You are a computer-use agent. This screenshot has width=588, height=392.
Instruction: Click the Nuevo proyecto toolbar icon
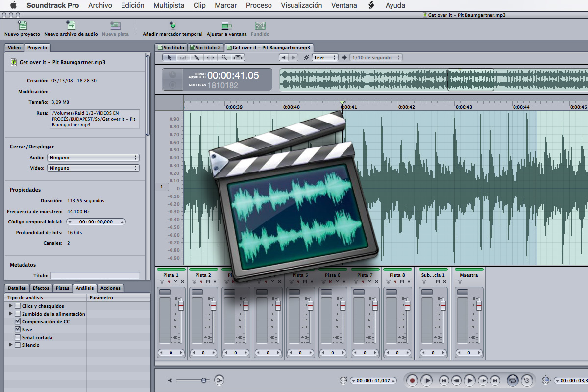(x=22, y=25)
